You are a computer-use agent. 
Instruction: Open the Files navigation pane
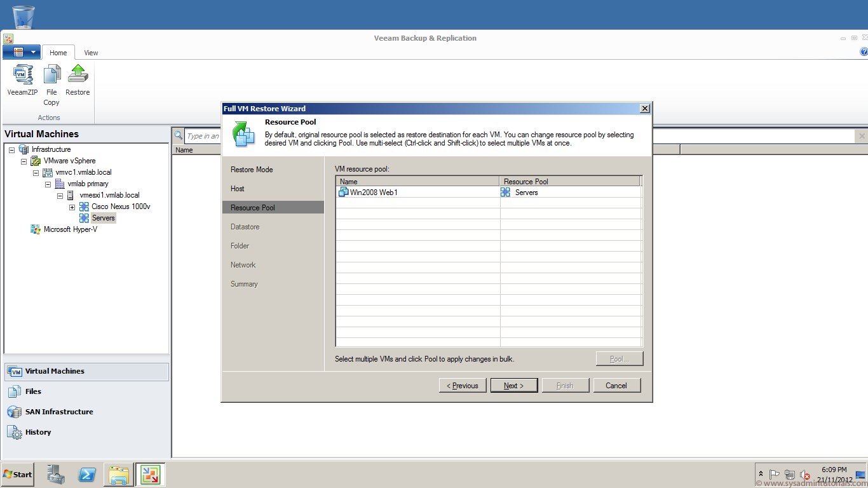[86, 392]
